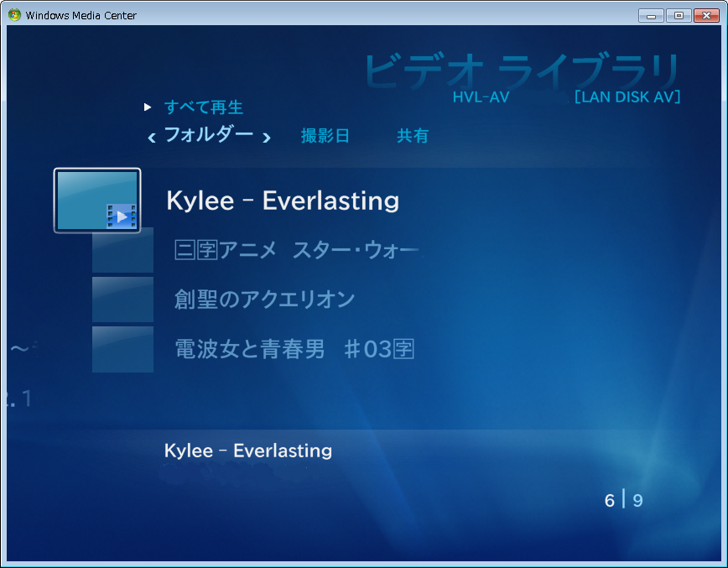Screen dimensions: 728x568
Task: Click the play triangle beside すべて再生
Action: coord(148,107)
